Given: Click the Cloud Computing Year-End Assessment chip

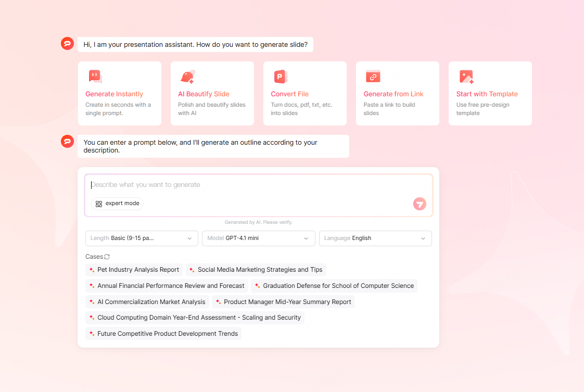Looking at the screenshot, I should pyautogui.click(x=195, y=317).
